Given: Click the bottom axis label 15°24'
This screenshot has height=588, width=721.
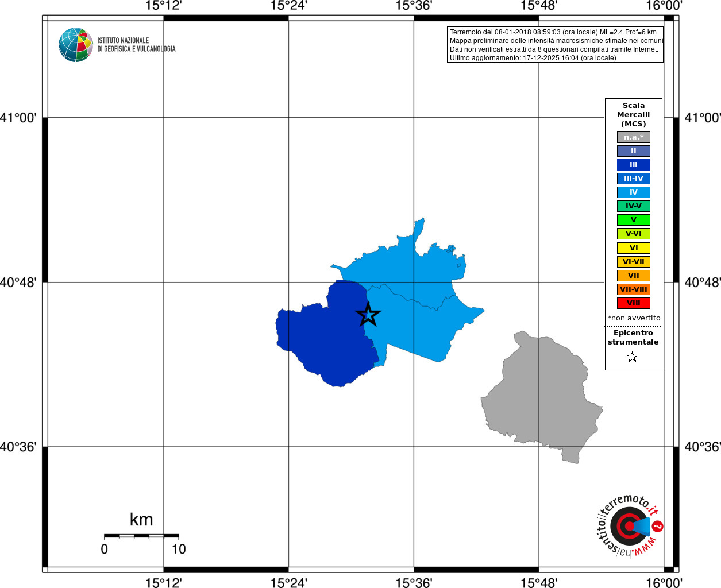Looking at the screenshot, I should (289, 583).
